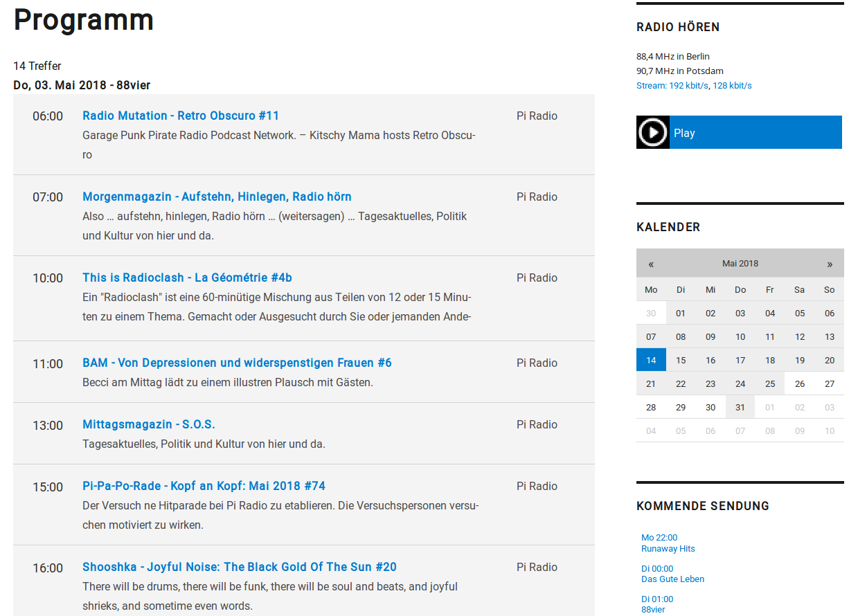Open upcoming show Das Gute Leben
The width and height of the screenshot is (858, 616).
pyautogui.click(x=672, y=579)
